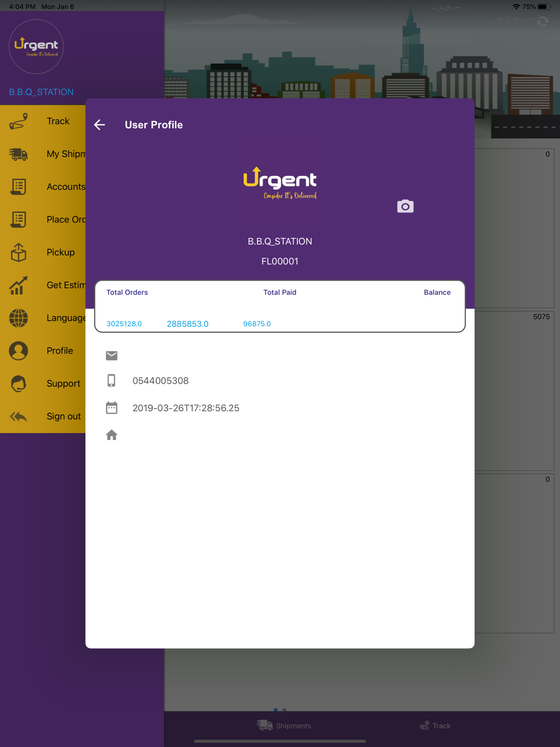Click the refresh icon at top right
Viewport: 560px width, 747px height.
pyautogui.click(x=543, y=21)
